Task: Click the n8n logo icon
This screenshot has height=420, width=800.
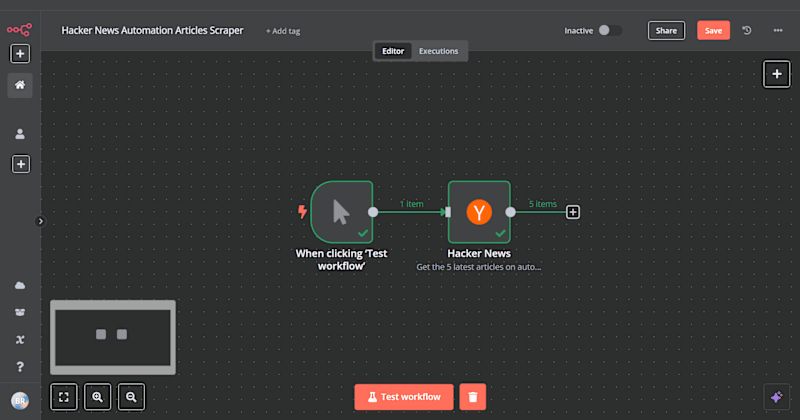Action: click(19, 30)
